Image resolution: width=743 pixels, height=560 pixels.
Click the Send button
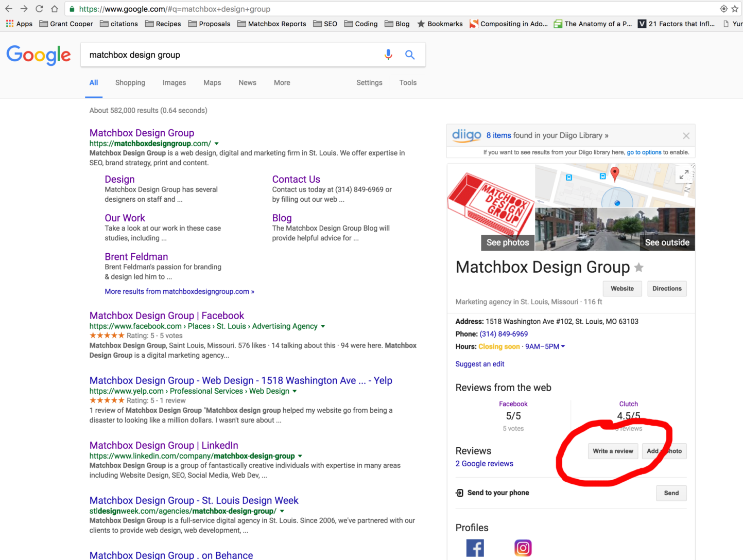pyautogui.click(x=671, y=493)
